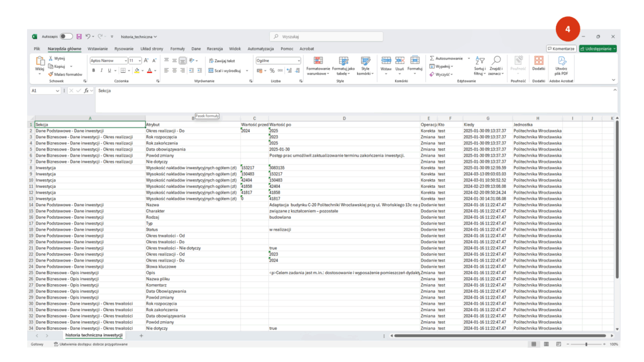The width and height of the screenshot is (644, 362).
Task: Decrease font size with smaller A icon
Action: [x=155, y=60]
